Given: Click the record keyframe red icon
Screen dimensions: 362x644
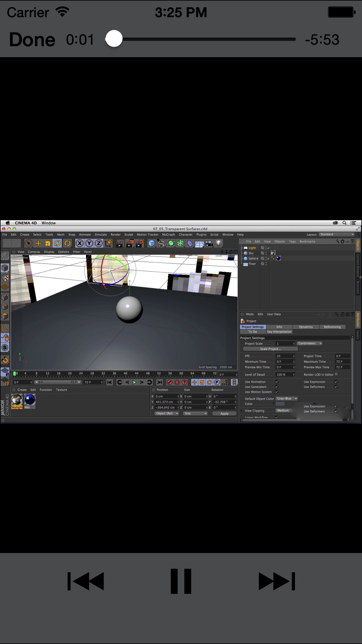Looking at the screenshot, I should click(169, 382).
